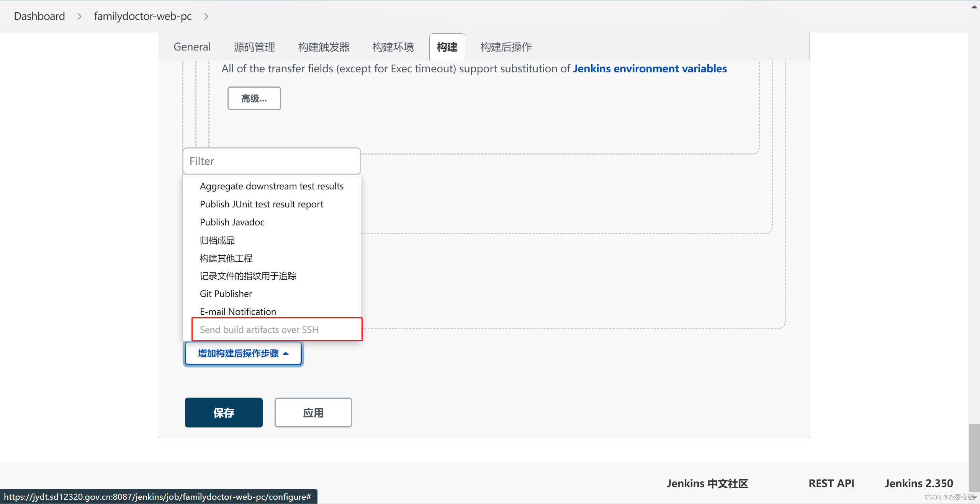Choose E-mail Notification option
Screen dimensions: 980x504
(x=237, y=311)
